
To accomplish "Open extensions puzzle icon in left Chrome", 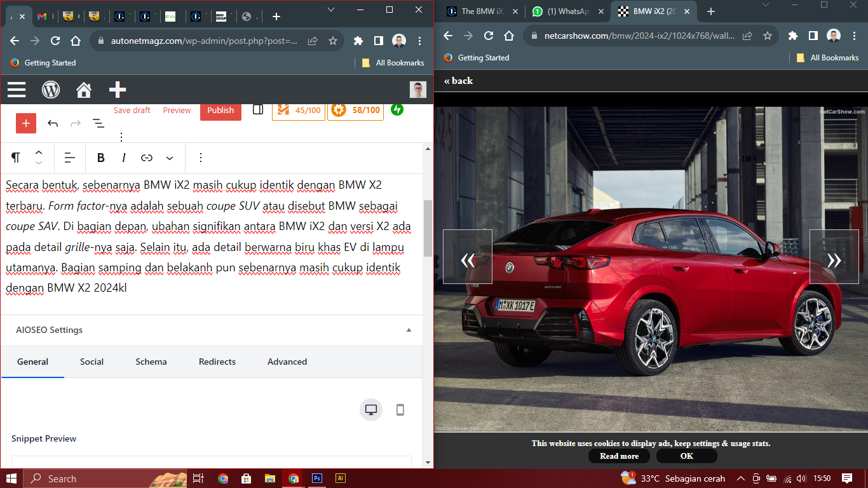I will click(358, 41).
